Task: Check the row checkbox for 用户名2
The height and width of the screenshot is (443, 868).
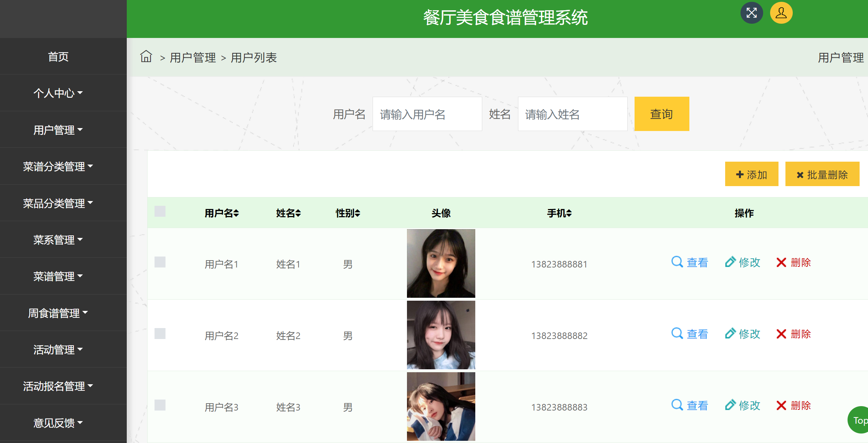Action: (x=160, y=333)
